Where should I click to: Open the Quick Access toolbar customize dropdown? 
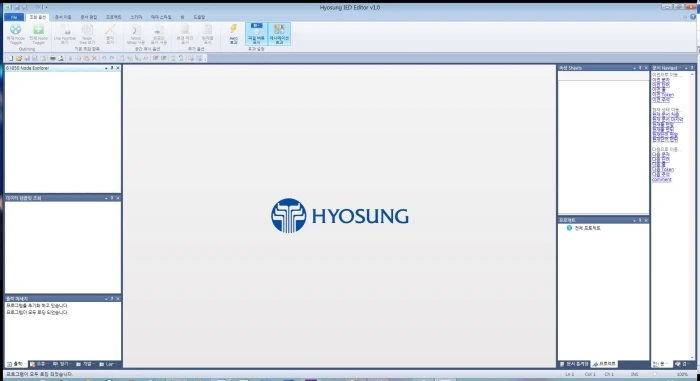click(x=46, y=7)
